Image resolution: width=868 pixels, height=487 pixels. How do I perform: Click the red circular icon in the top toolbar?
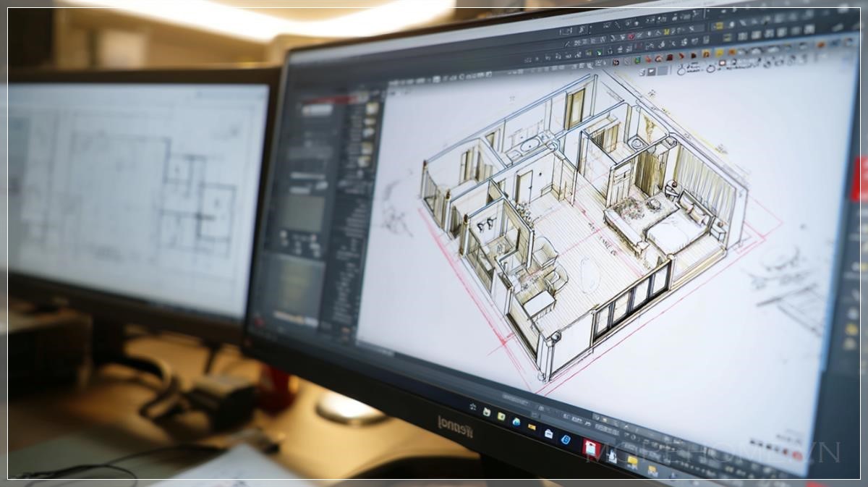click(630, 36)
